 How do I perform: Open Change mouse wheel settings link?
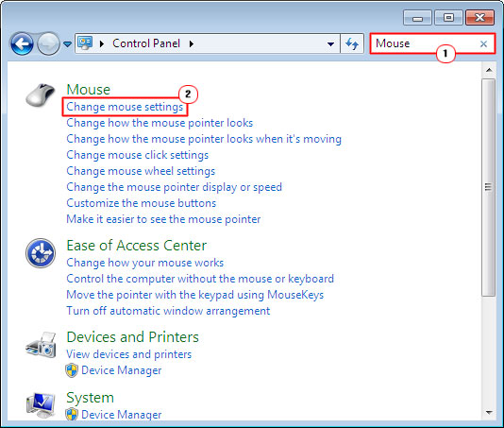[x=141, y=171]
